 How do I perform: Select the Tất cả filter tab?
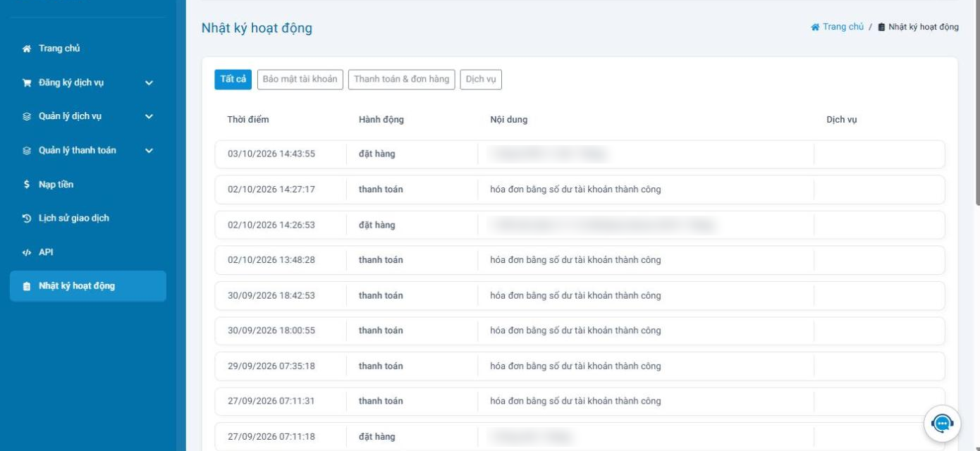[233, 80]
